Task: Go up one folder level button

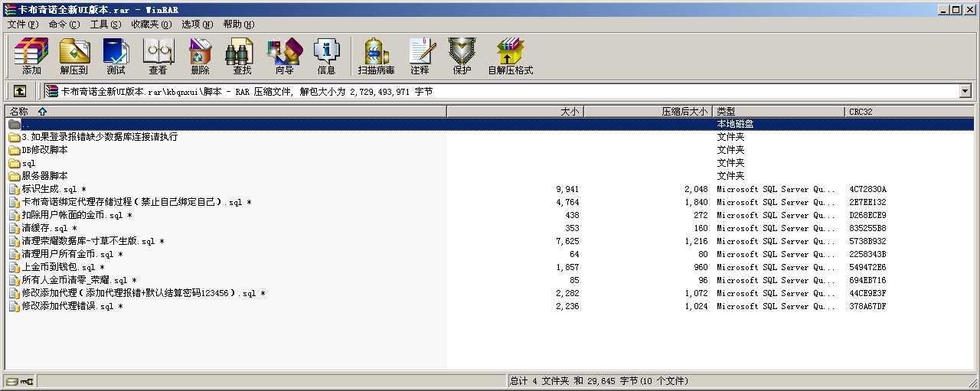Action: (x=20, y=91)
